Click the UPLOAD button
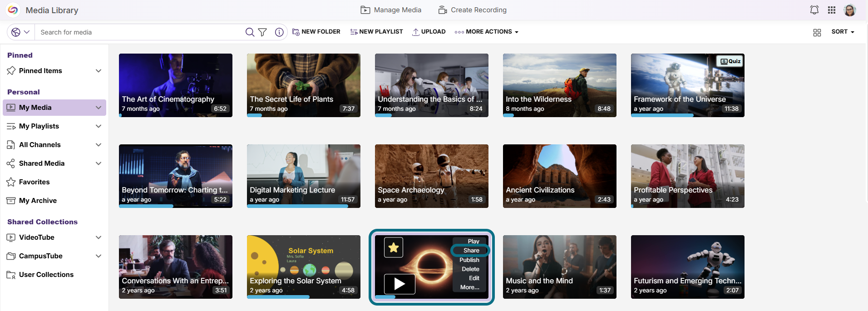This screenshot has height=311, width=868. click(x=429, y=32)
